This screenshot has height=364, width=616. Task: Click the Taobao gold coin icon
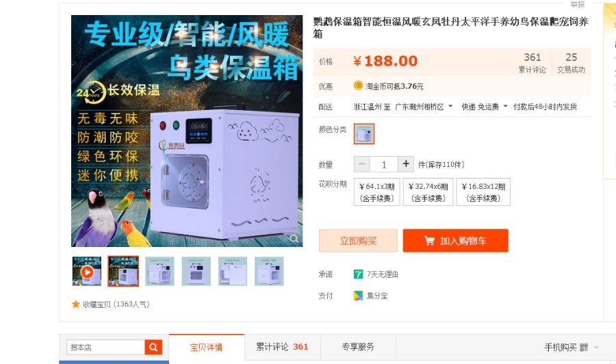pyautogui.click(x=358, y=86)
